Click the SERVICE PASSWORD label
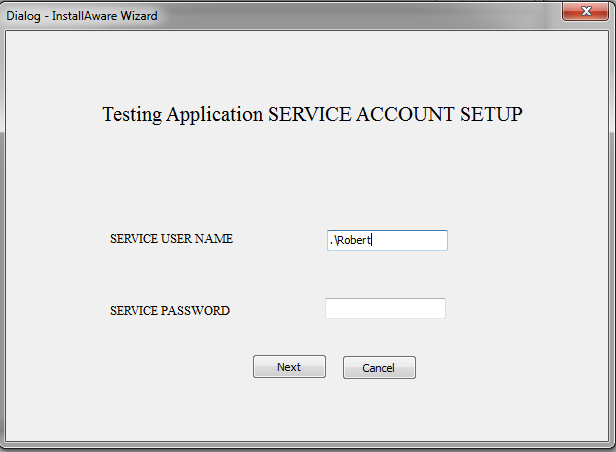616x452 pixels. tap(170, 311)
